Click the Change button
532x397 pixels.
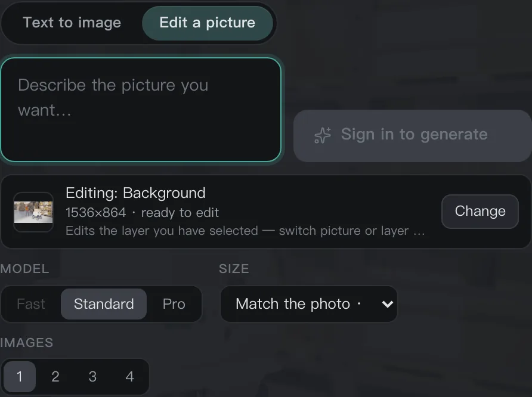[x=480, y=211]
